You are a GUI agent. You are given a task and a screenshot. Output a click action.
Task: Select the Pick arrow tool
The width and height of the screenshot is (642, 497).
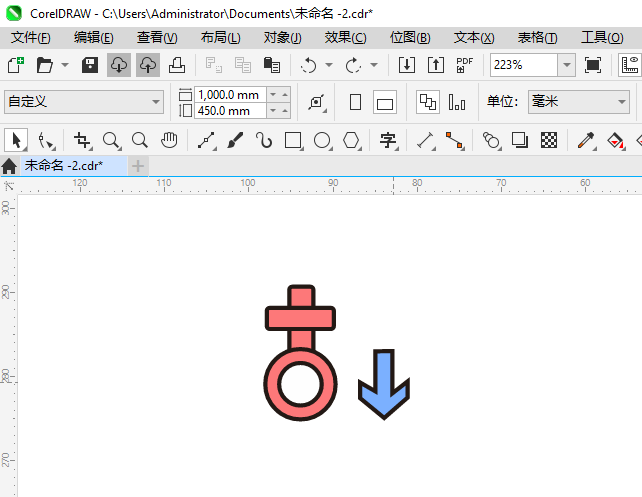point(16,140)
